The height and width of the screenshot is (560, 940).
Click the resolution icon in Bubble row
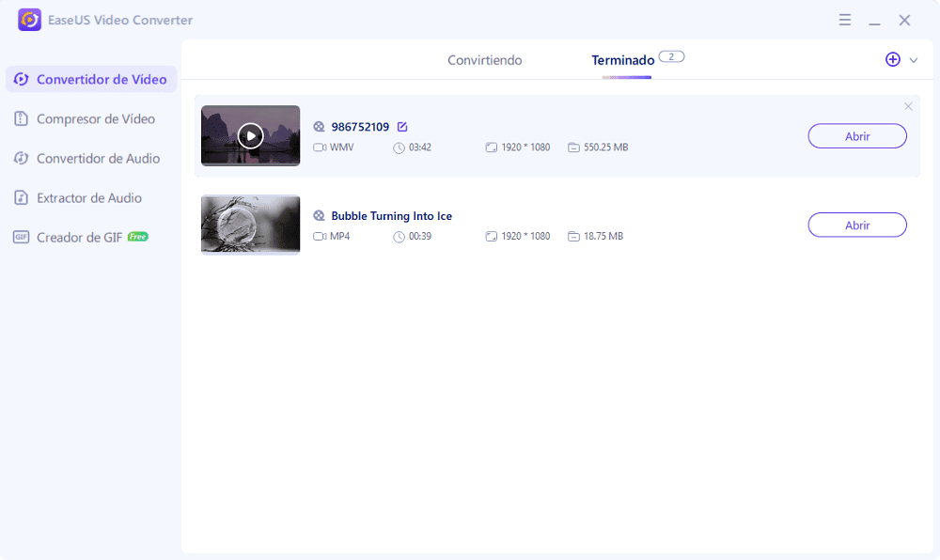491,236
